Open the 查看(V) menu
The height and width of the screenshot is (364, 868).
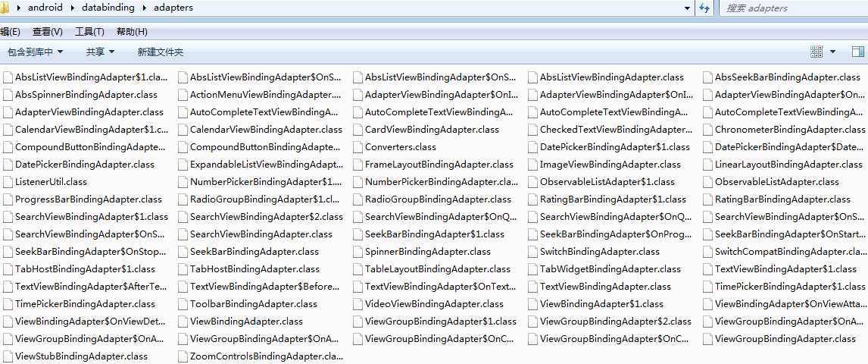pos(48,32)
